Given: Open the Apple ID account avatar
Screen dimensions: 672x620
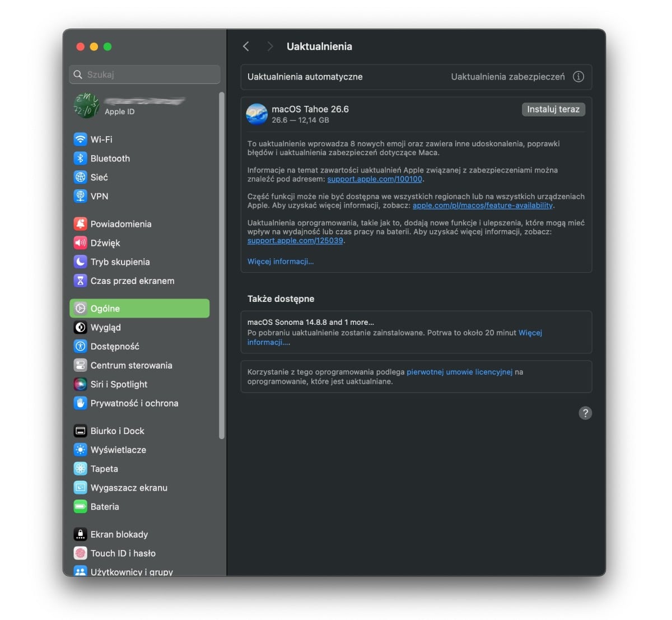Looking at the screenshot, I should [x=86, y=105].
